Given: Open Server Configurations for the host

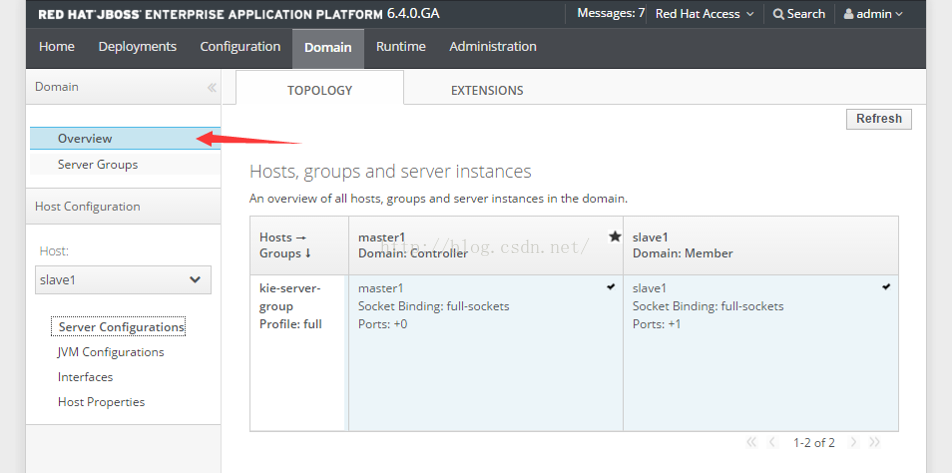Looking at the screenshot, I should tap(121, 327).
